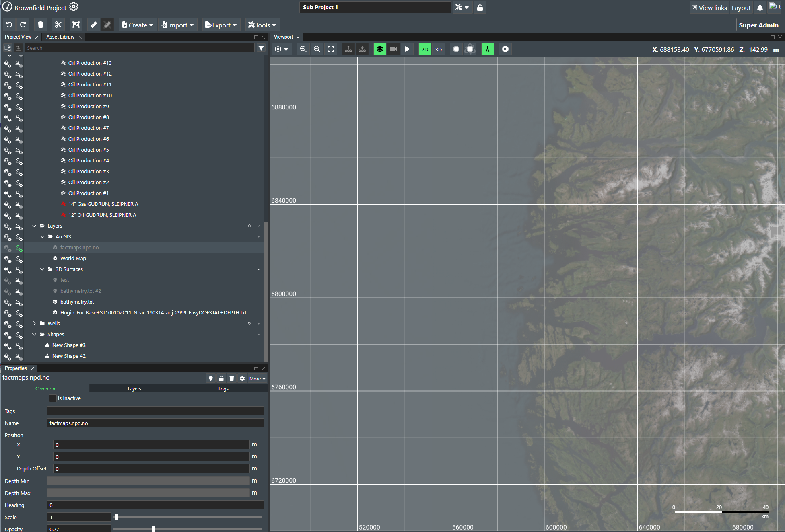Viewport: 785px width, 532px height.
Task: Click the sea level down icon
Action: point(362,49)
